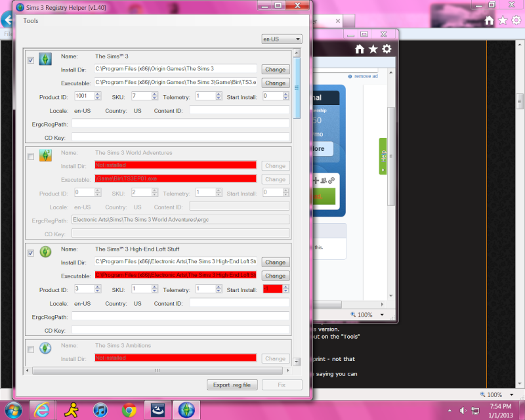This screenshot has height=420, width=525.
Task: Change Executable for High-End Loft Stuff
Action: 275,276
